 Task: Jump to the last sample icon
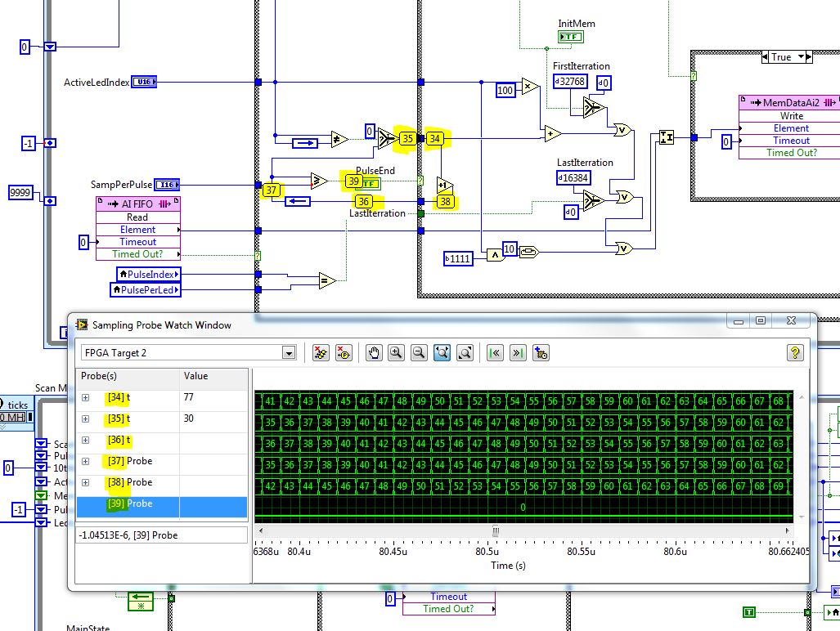(x=518, y=353)
